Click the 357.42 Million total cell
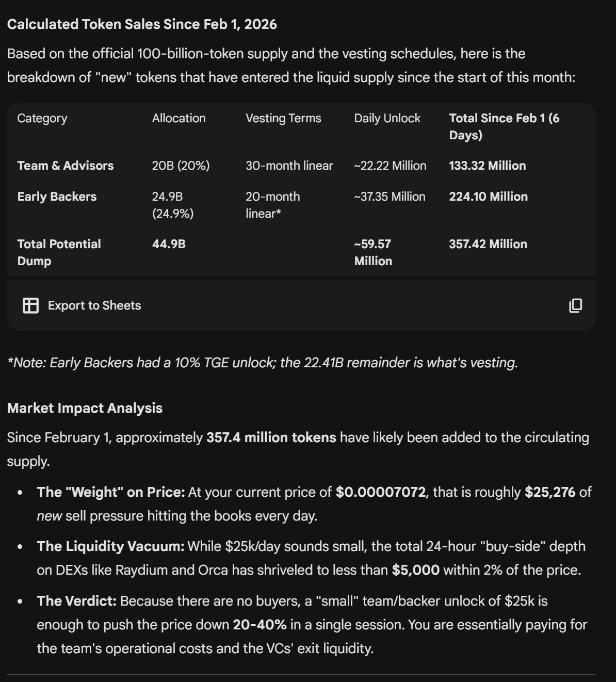Screen dimensions: 616x682 click(488, 244)
